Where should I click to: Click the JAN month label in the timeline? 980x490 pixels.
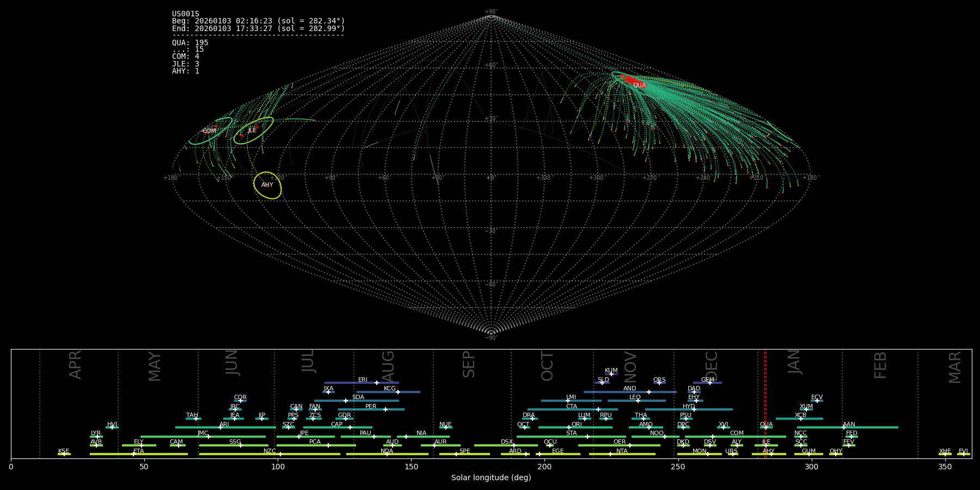pyautogui.click(x=794, y=362)
